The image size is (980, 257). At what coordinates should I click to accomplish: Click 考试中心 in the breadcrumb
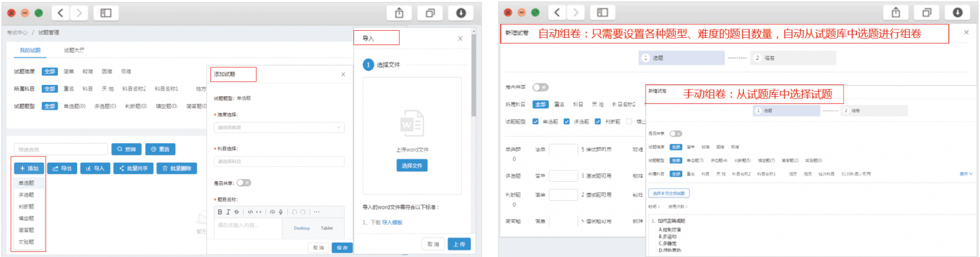pos(16,32)
